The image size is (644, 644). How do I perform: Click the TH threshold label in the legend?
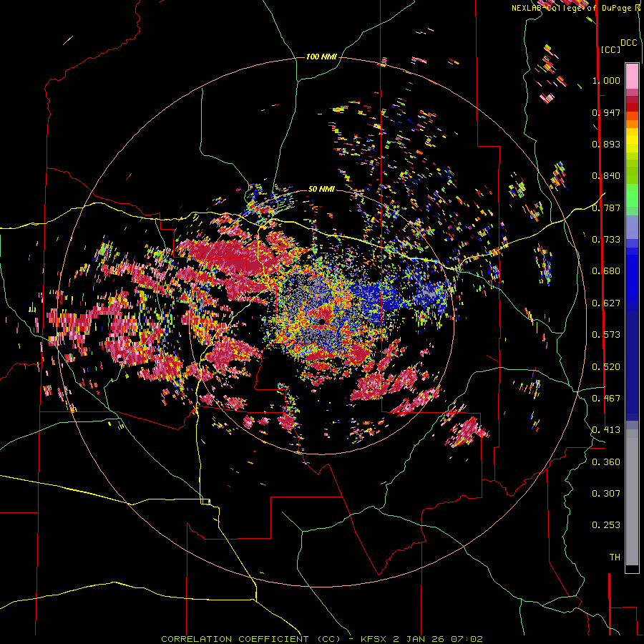click(615, 557)
